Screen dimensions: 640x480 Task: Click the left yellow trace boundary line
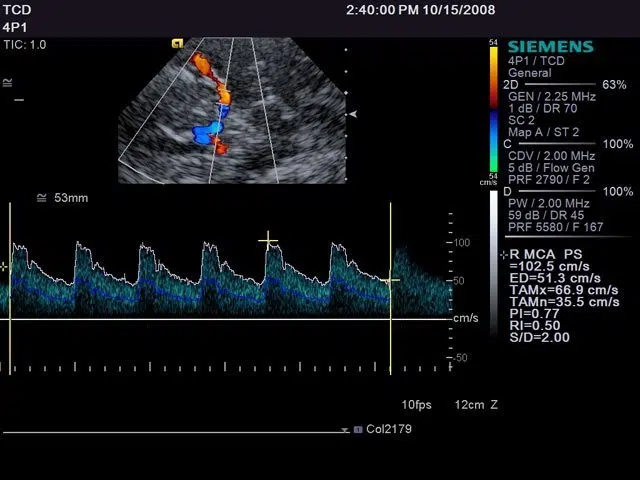click(x=10, y=288)
